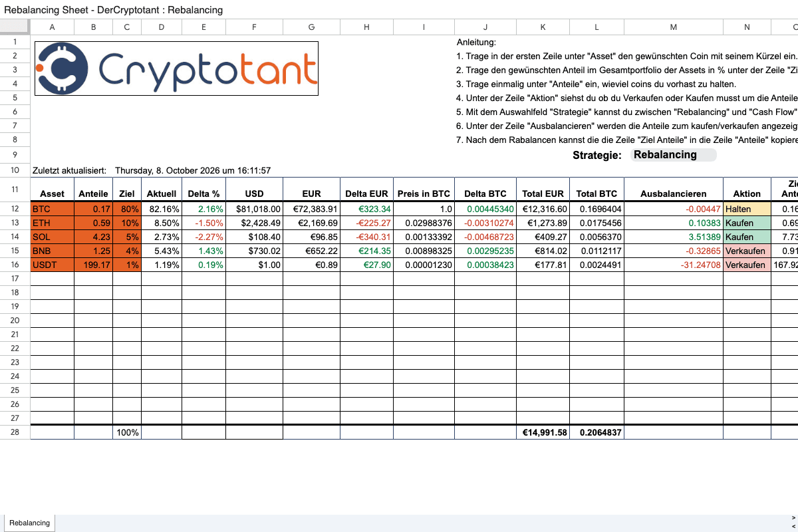The image size is (798, 532).
Task: Select column header F
Action: 254,27
